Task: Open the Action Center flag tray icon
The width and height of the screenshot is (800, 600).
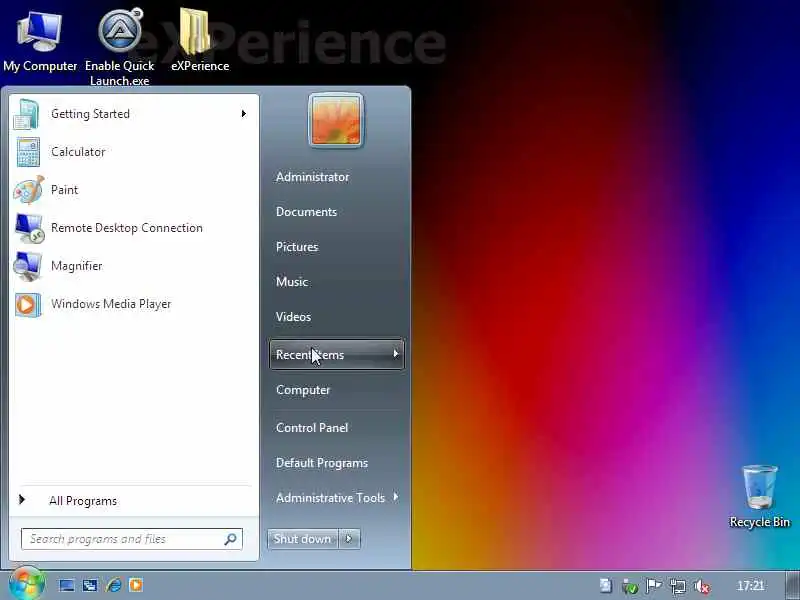Action: 654,586
